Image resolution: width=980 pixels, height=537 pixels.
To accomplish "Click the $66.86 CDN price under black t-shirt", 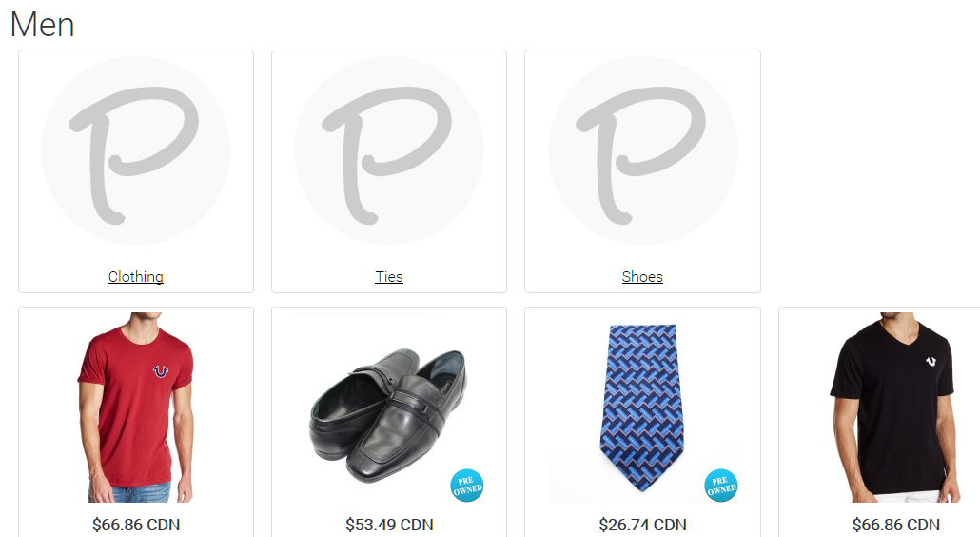I will [x=895, y=525].
